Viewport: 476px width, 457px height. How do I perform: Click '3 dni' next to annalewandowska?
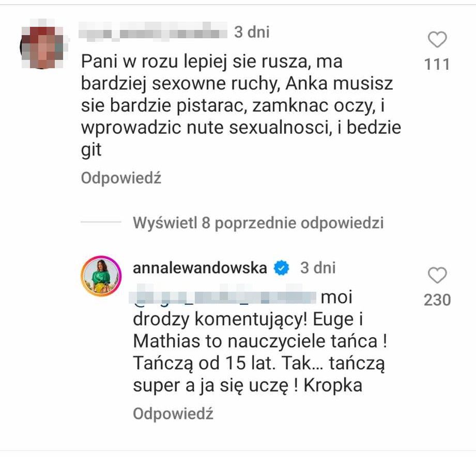point(318,268)
